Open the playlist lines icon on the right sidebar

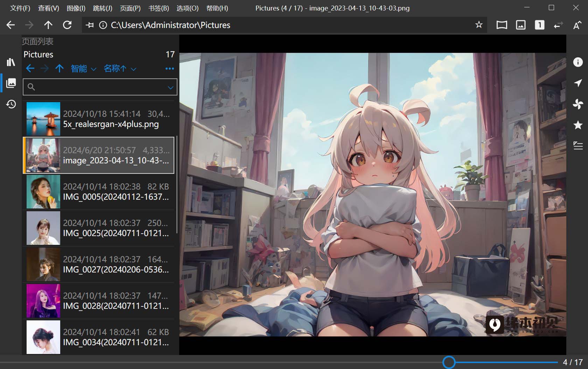578,146
